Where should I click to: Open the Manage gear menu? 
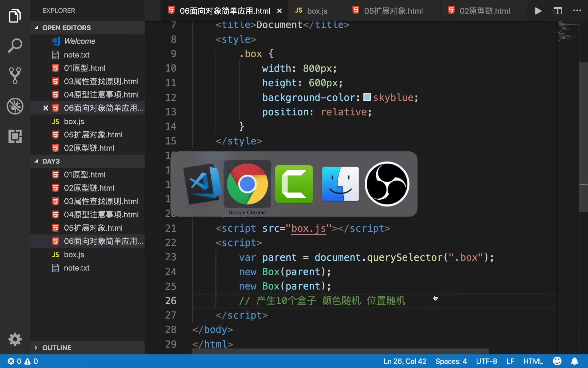(x=15, y=339)
